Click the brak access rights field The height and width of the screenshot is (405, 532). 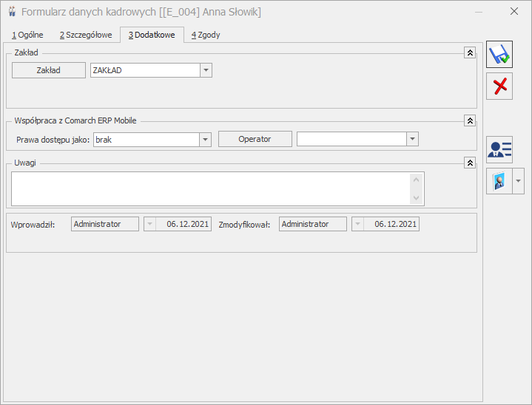click(147, 140)
